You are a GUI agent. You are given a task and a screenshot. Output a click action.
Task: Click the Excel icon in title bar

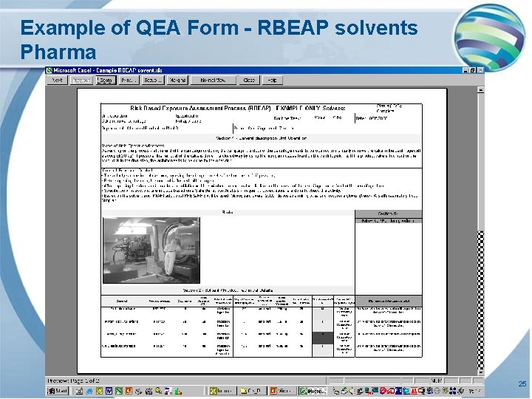[50, 70]
